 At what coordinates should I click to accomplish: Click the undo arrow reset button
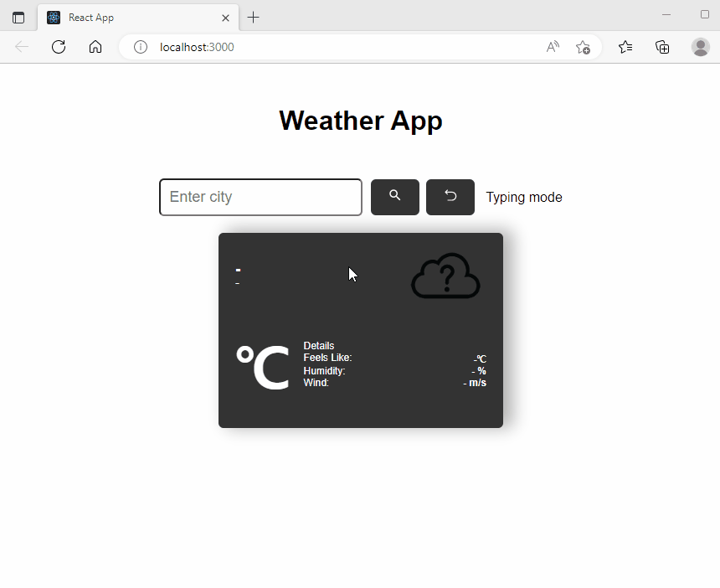pyautogui.click(x=450, y=197)
